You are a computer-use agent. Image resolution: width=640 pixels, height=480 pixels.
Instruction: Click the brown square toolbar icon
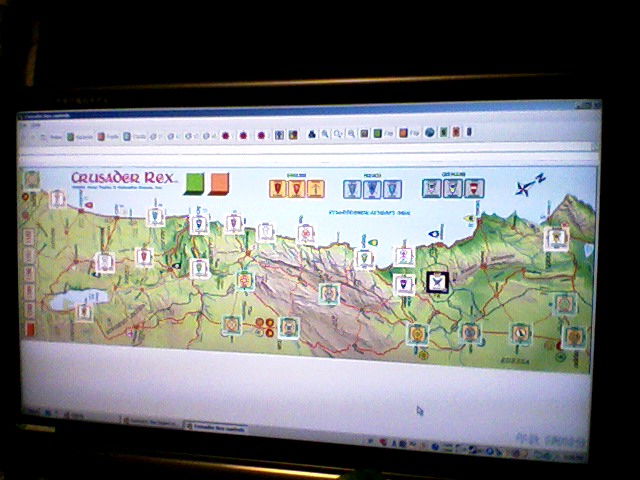click(x=364, y=133)
